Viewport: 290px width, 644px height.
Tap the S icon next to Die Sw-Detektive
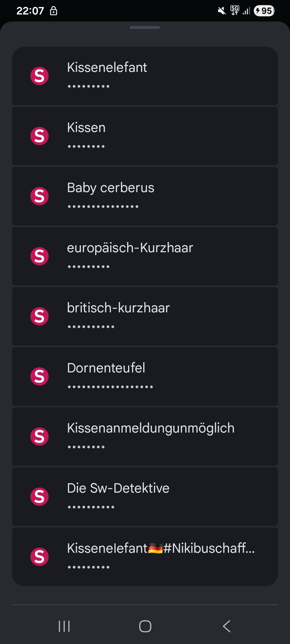39,497
